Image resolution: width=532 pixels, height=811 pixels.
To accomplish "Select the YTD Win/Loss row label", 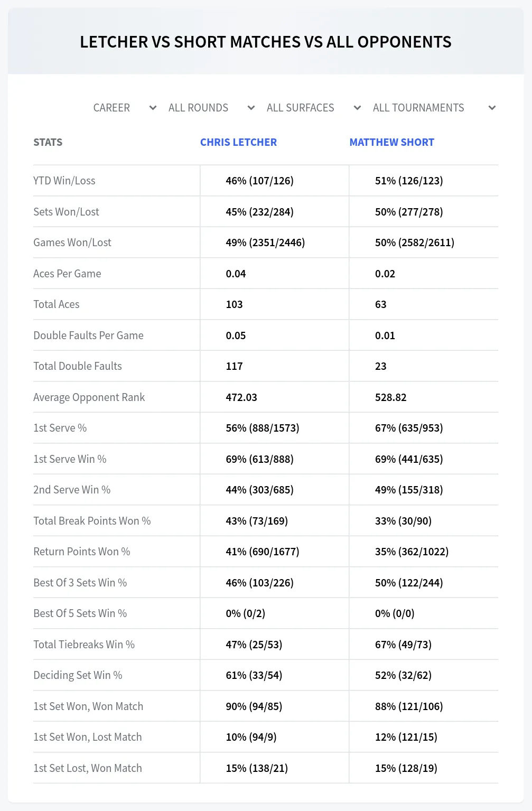I will (64, 181).
